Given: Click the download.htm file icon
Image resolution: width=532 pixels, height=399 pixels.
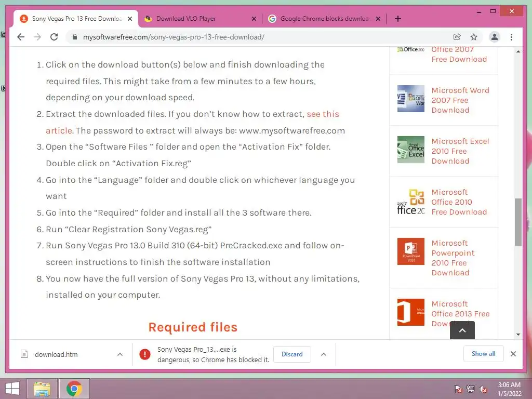Looking at the screenshot, I should (24, 354).
